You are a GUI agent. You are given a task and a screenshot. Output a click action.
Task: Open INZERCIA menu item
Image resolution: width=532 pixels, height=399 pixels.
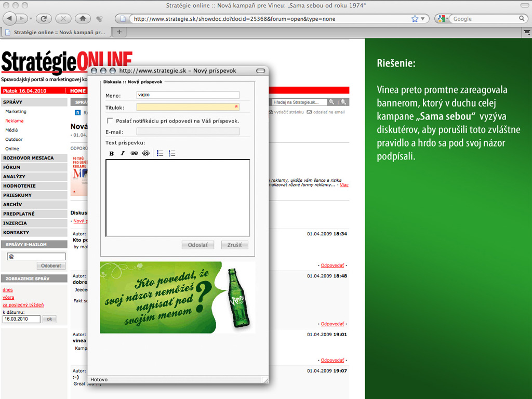(34, 223)
